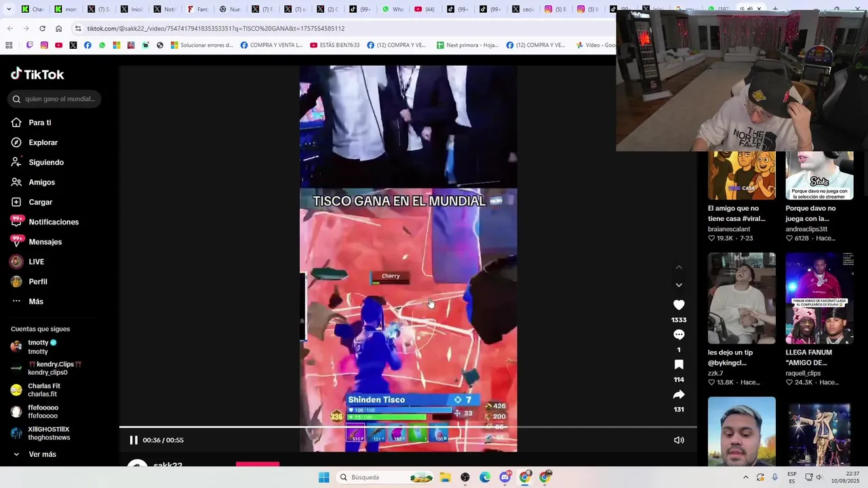Image resolution: width=868 pixels, height=488 pixels.
Task: Open WhatsApp bookmark icon
Action: tap(102, 45)
